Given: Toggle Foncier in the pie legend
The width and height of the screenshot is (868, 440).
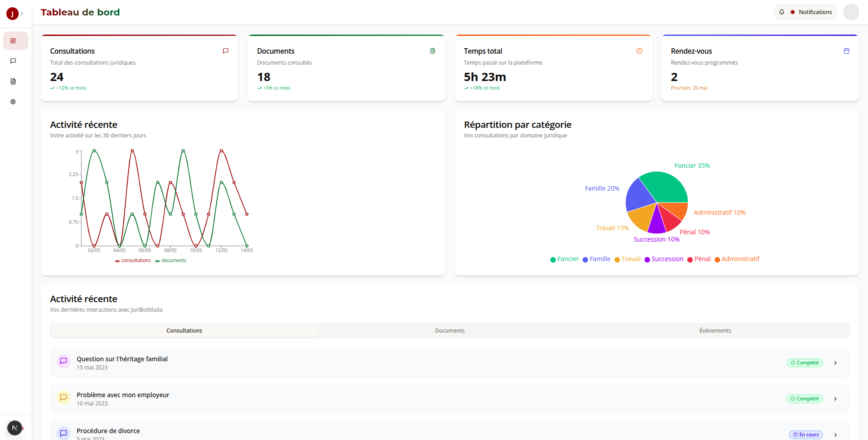Looking at the screenshot, I should [564, 259].
